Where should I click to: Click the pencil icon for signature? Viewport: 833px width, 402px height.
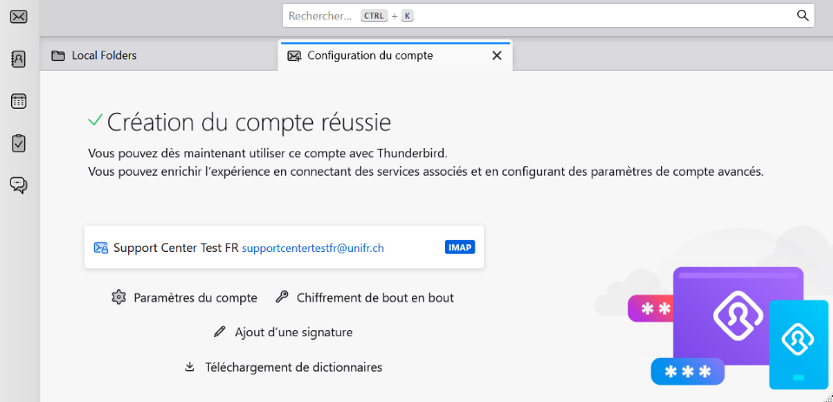[x=220, y=332]
